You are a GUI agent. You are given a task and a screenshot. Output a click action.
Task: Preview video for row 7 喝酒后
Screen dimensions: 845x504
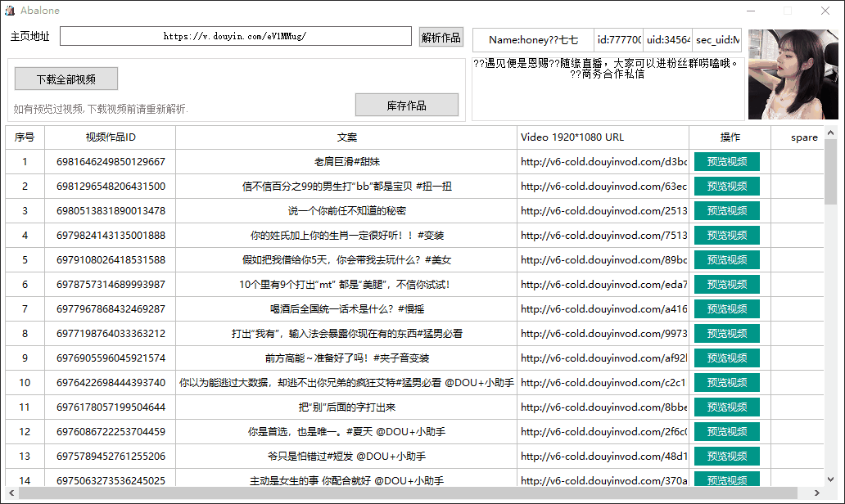726,309
